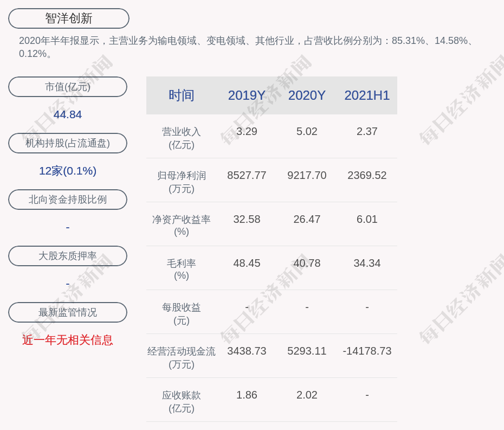Select the 48.45 gross margin cell
504x430 pixels.
(247, 263)
